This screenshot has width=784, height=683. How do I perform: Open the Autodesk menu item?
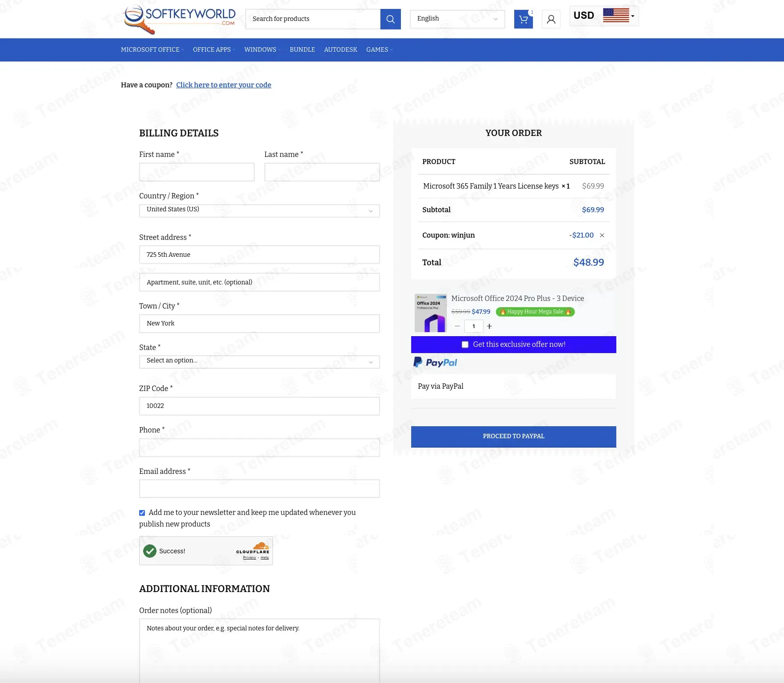340,50
